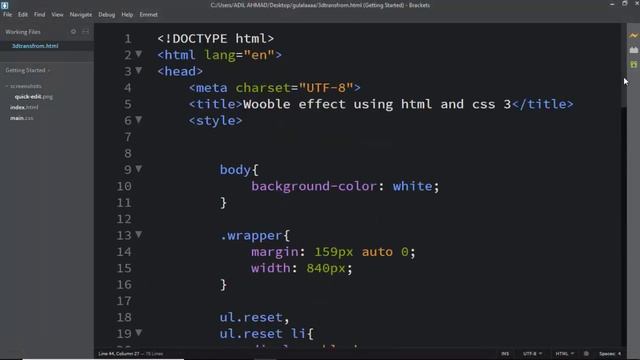
Task: Click the line number 7 in gutter
Action: [128, 137]
